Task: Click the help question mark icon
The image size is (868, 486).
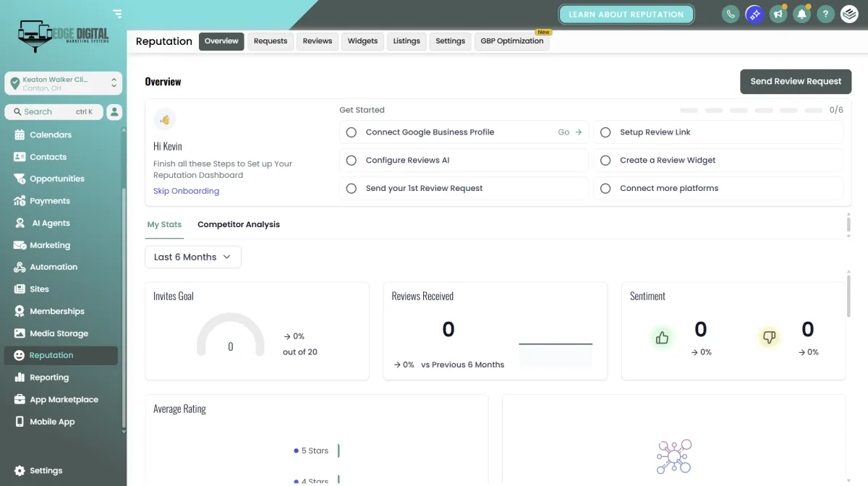Action: (825, 14)
